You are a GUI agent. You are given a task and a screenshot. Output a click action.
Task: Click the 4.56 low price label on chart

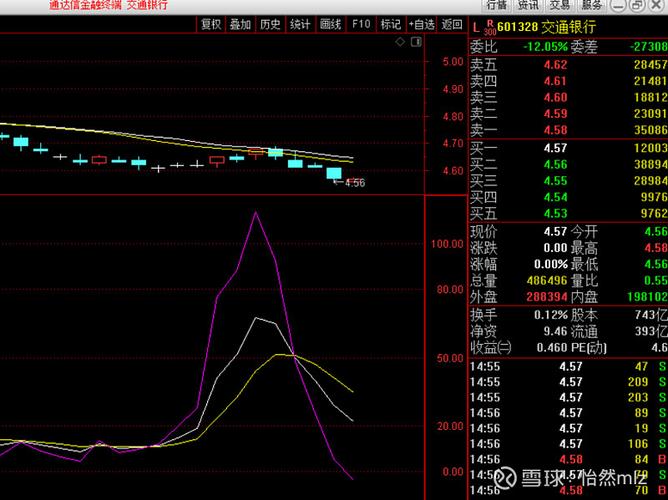[x=354, y=183]
